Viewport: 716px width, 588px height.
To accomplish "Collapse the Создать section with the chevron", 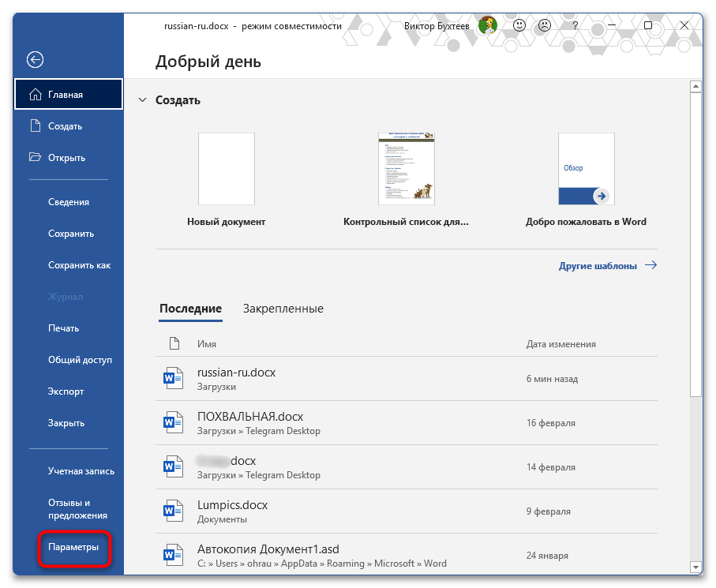I will point(142,100).
